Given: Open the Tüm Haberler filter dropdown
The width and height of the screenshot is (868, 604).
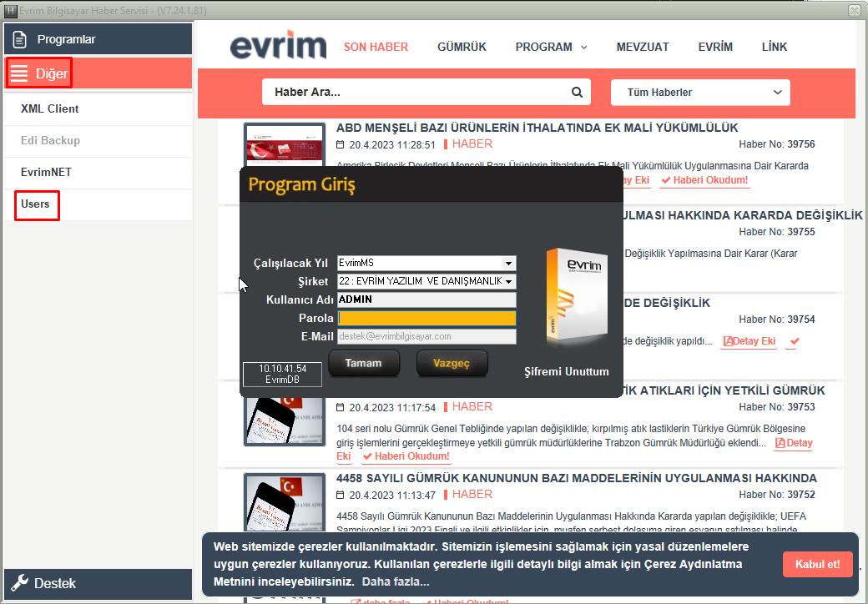Looking at the screenshot, I should pos(700,93).
